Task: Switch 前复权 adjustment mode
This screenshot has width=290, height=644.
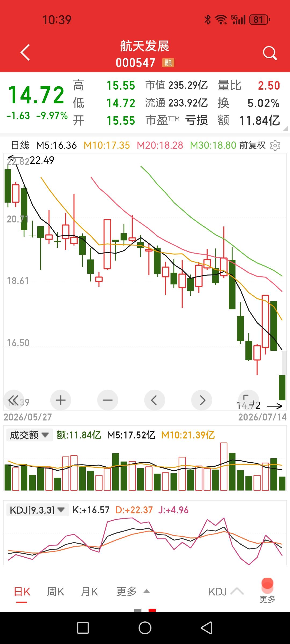Action: (252, 145)
